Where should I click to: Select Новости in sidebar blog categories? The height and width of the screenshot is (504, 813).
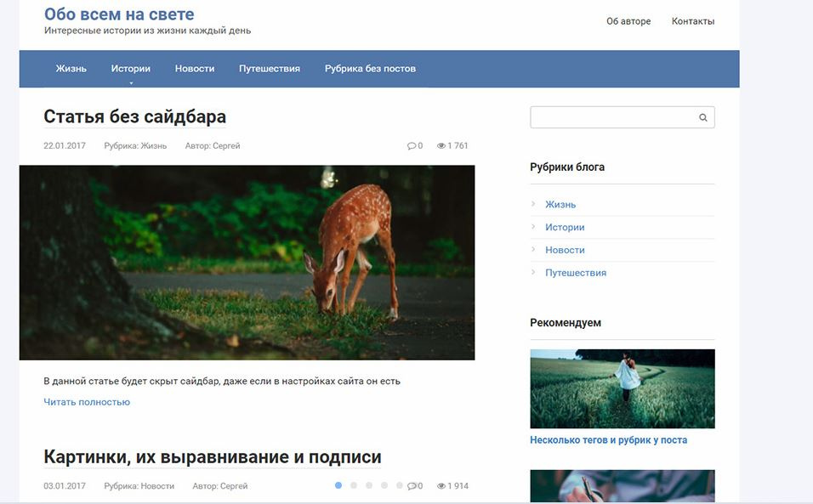565,250
